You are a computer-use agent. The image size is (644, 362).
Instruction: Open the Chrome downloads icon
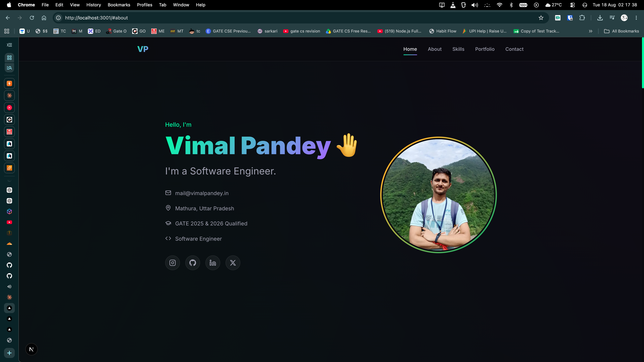tap(600, 18)
